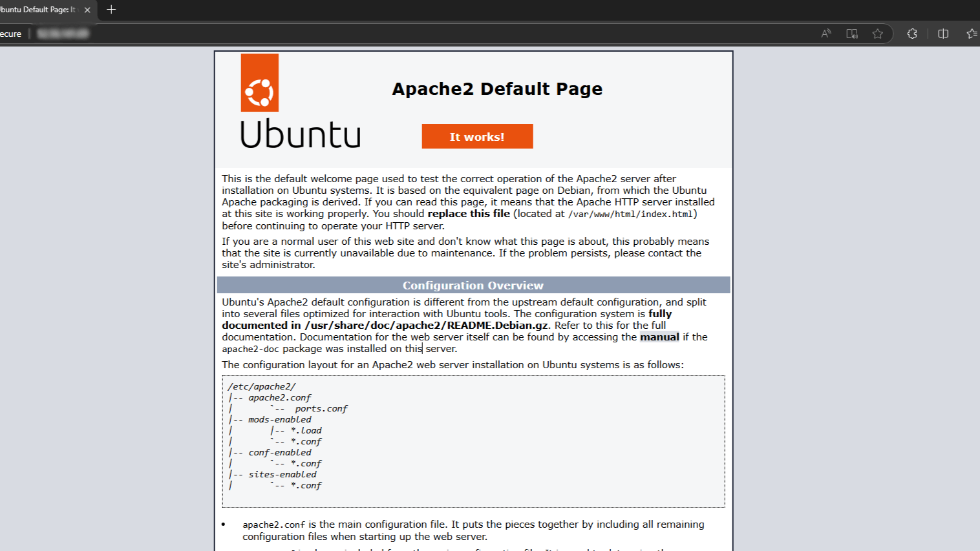980x551 pixels.
Task: Follow the highlighted 'manual' link
Action: pos(659,337)
